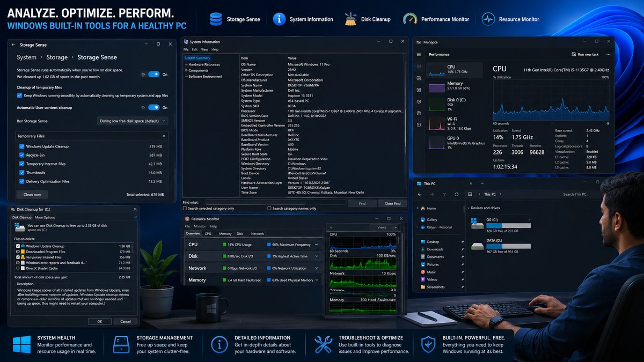Image resolution: width=644 pixels, height=362 pixels.
Task: Open Videos folder in File Explorer sidebar
Action: coord(429,279)
